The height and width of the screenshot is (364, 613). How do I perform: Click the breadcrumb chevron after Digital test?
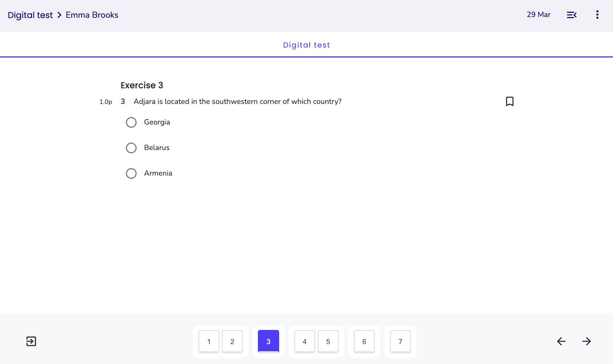[59, 15]
